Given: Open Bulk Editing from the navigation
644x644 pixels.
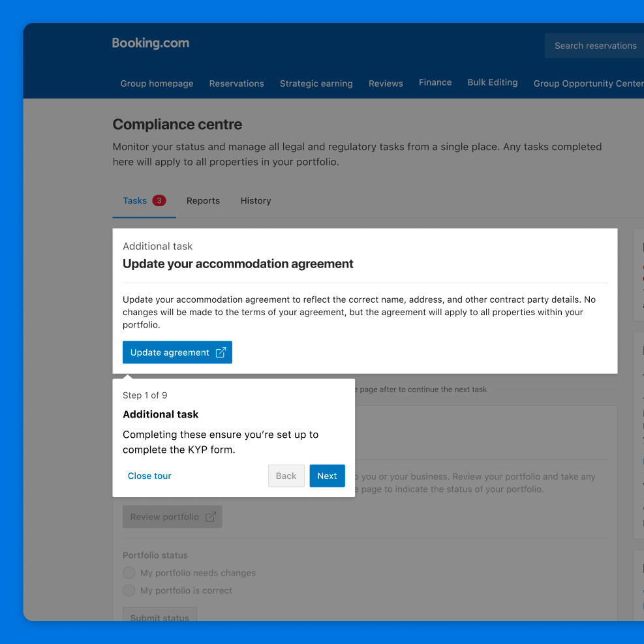Looking at the screenshot, I should point(492,83).
